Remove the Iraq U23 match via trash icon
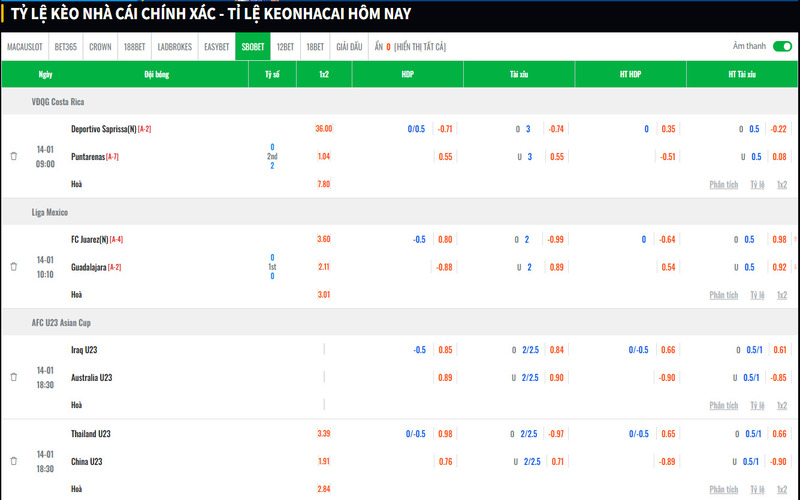This screenshot has width=800, height=500. (x=14, y=377)
